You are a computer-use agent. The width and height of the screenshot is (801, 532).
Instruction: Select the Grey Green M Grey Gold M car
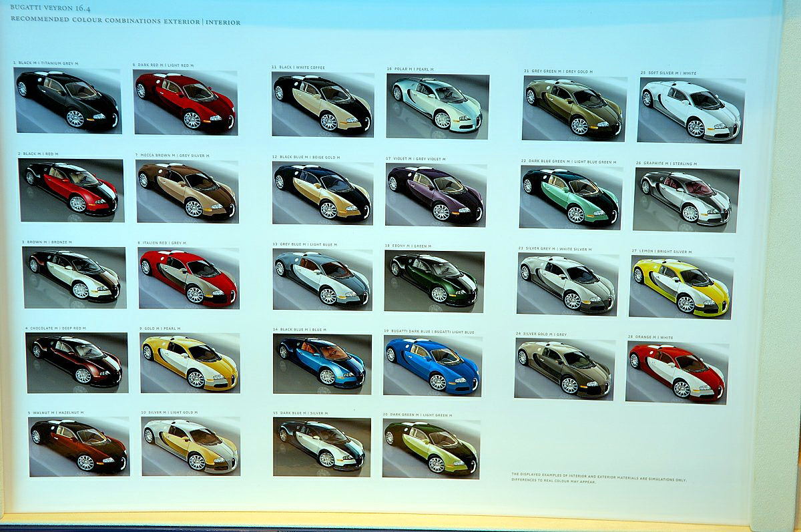pyautogui.click(x=574, y=108)
